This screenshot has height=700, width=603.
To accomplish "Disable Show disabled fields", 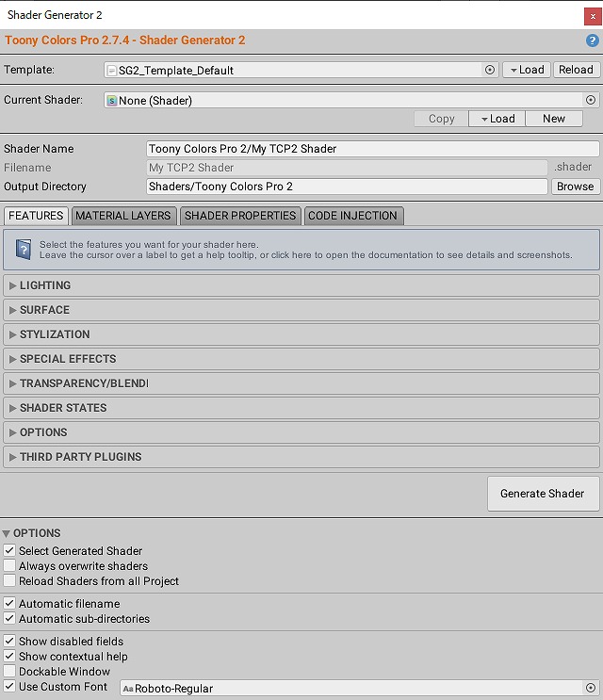I will [x=9, y=641].
